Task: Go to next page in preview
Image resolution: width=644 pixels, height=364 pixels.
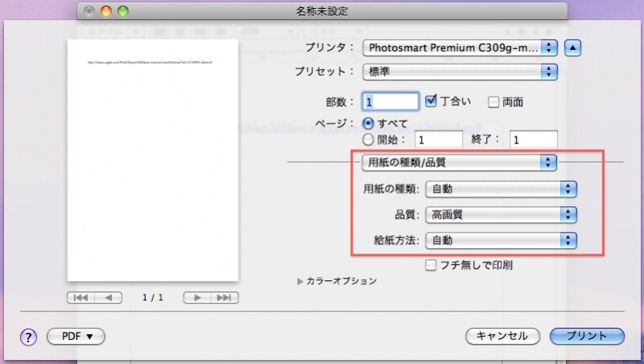Action: pyautogui.click(x=196, y=297)
